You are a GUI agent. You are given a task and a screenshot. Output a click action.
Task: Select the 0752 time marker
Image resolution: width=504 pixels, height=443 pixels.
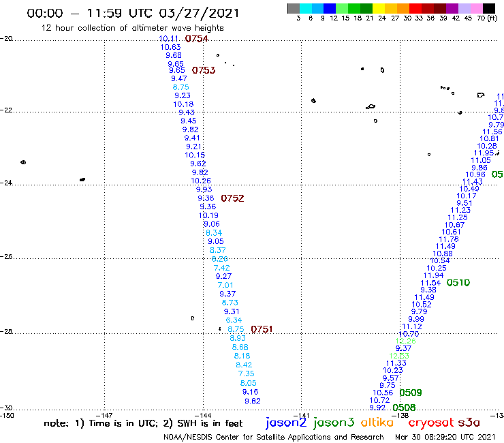point(232,198)
